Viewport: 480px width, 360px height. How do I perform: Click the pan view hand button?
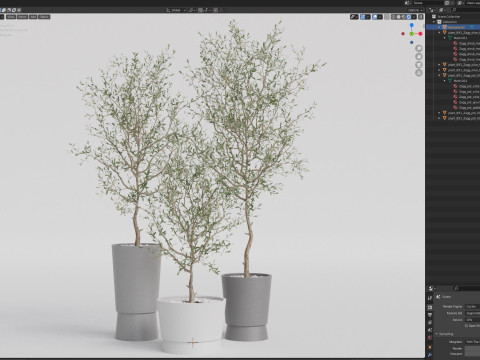(x=419, y=56)
